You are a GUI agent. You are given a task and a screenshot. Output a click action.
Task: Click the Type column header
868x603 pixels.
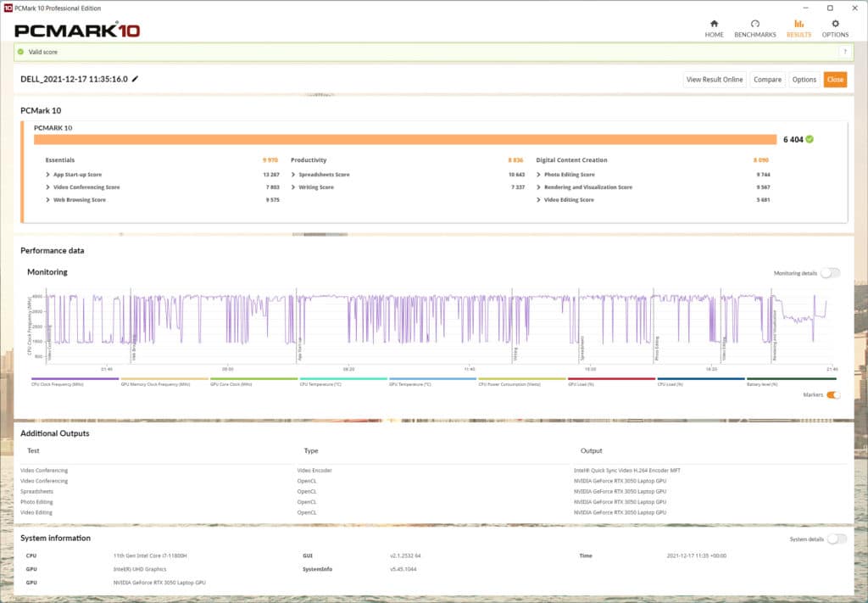pos(311,450)
